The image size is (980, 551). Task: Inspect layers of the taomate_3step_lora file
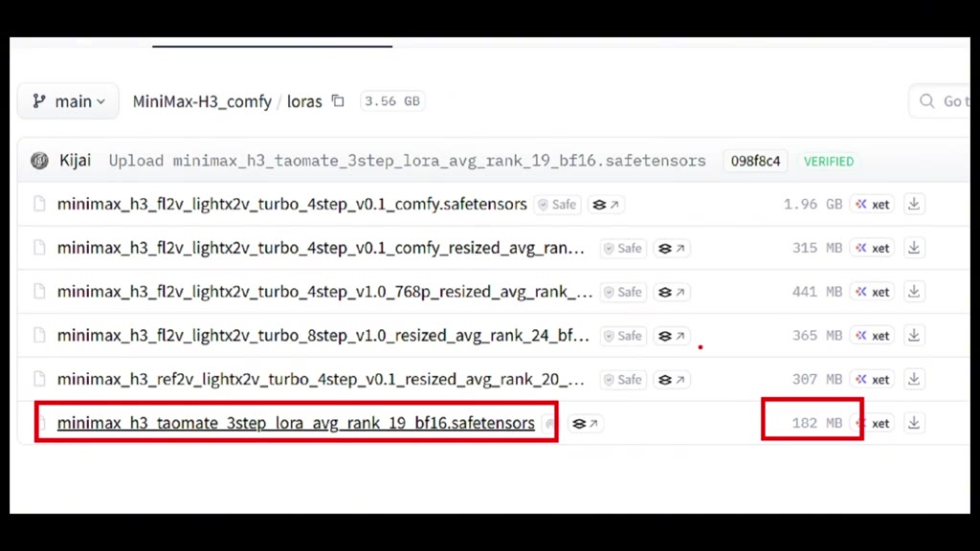tap(586, 423)
